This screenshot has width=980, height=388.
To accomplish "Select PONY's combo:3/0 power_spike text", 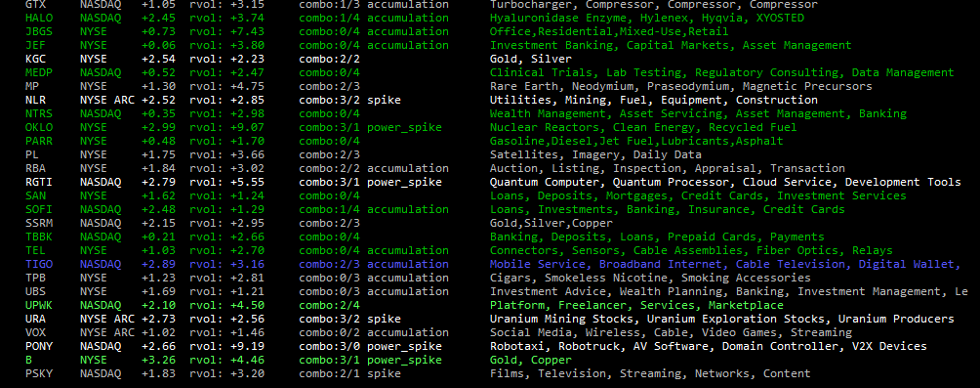I will pyautogui.click(x=371, y=347).
